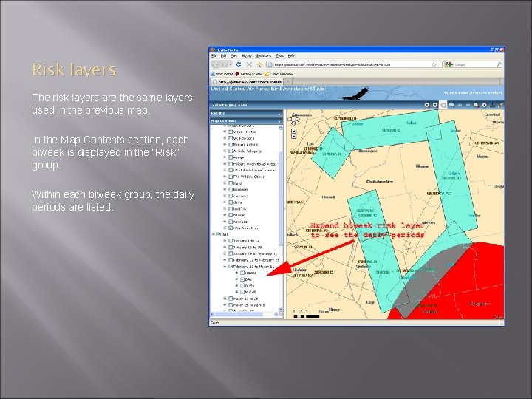Check the March 12 to 25 layer
This screenshot has height=399, width=532.
tap(231, 299)
